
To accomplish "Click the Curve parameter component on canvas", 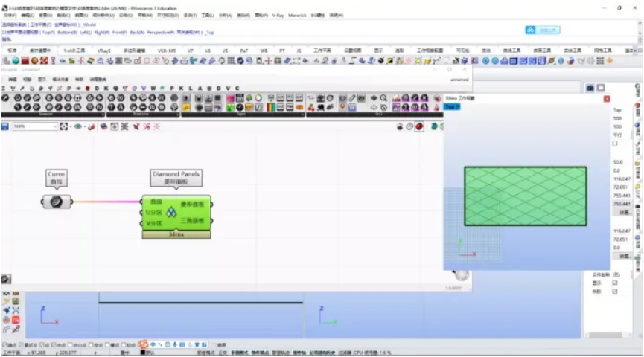I will [x=56, y=202].
